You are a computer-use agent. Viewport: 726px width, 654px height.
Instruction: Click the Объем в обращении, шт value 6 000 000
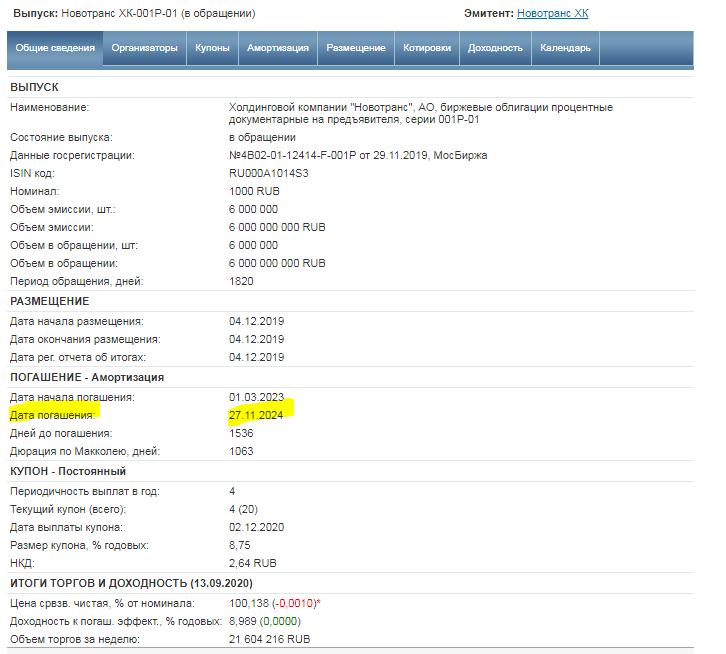[x=253, y=245]
